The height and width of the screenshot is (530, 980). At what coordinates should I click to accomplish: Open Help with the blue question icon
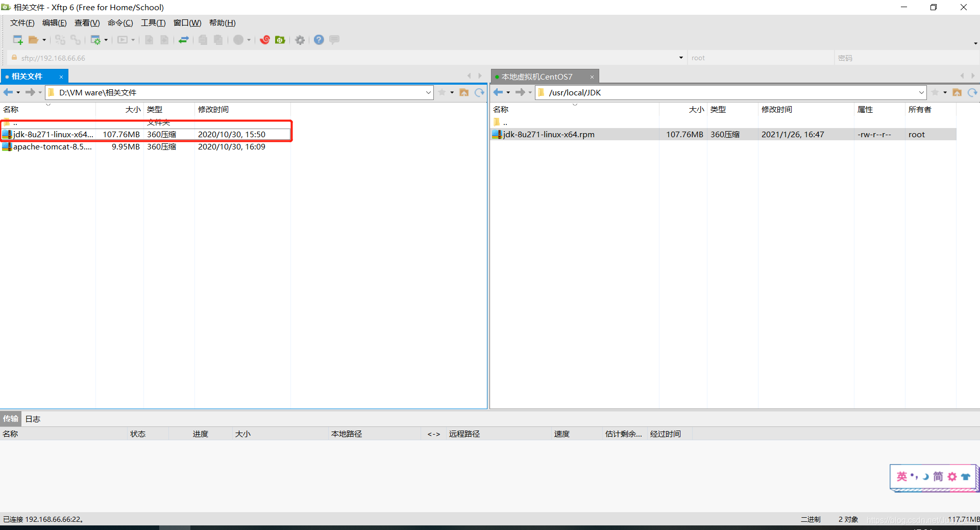(319, 40)
